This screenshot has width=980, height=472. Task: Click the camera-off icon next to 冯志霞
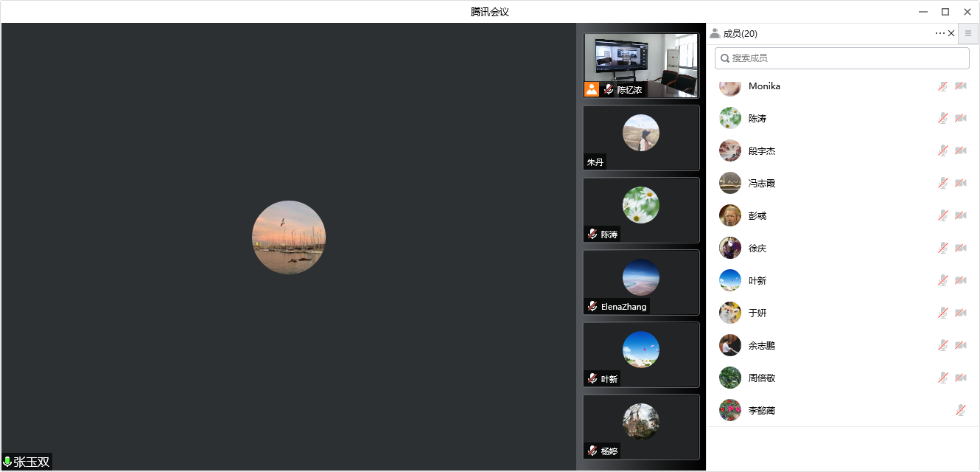960,183
